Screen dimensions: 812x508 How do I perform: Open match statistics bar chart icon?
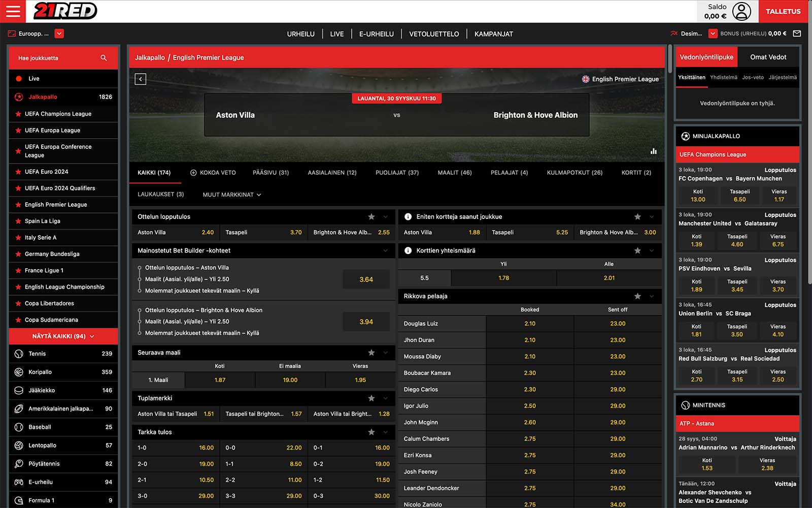[x=653, y=151]
